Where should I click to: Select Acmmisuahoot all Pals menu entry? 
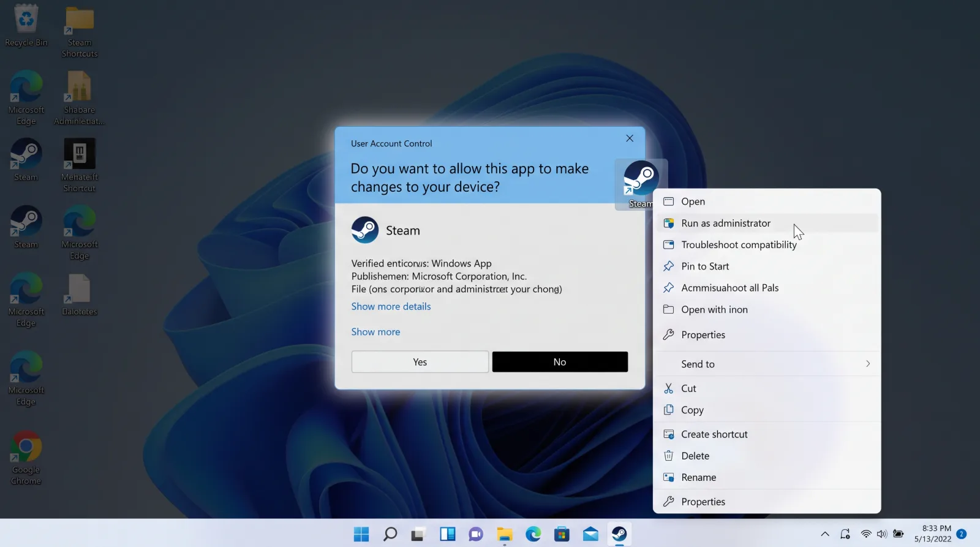[767, 288]
